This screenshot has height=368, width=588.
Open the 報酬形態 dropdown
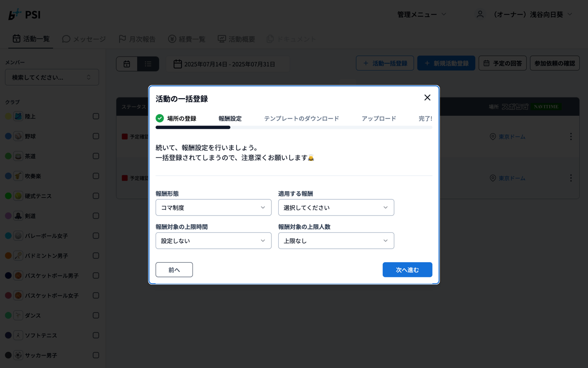pos(214,207)
